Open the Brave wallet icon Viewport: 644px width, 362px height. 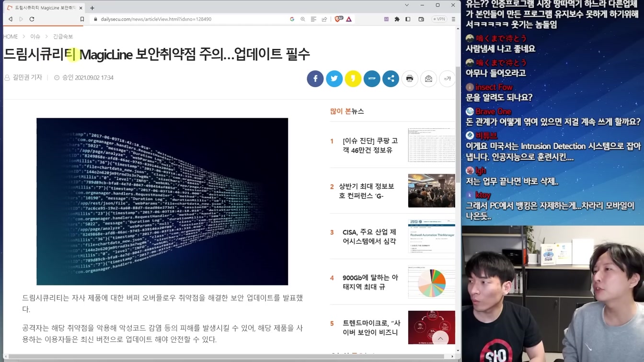coord(421,19)
